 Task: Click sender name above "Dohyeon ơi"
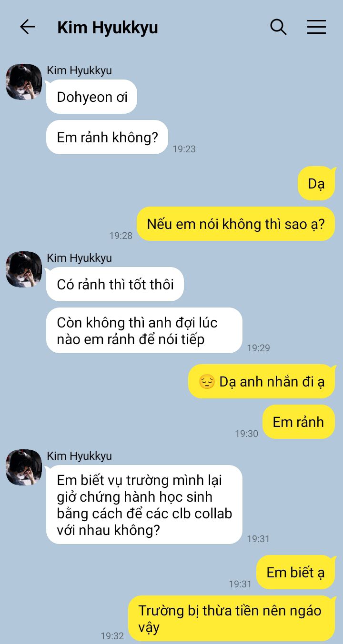click(79, 70)
